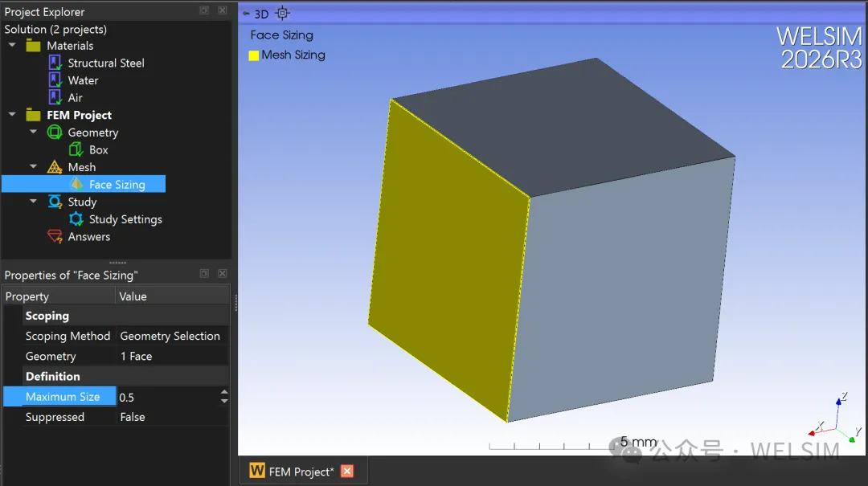This screenshot has width=868, height=486.
Task: Collapse the FEM Project tree node
Action: [12, 115]
